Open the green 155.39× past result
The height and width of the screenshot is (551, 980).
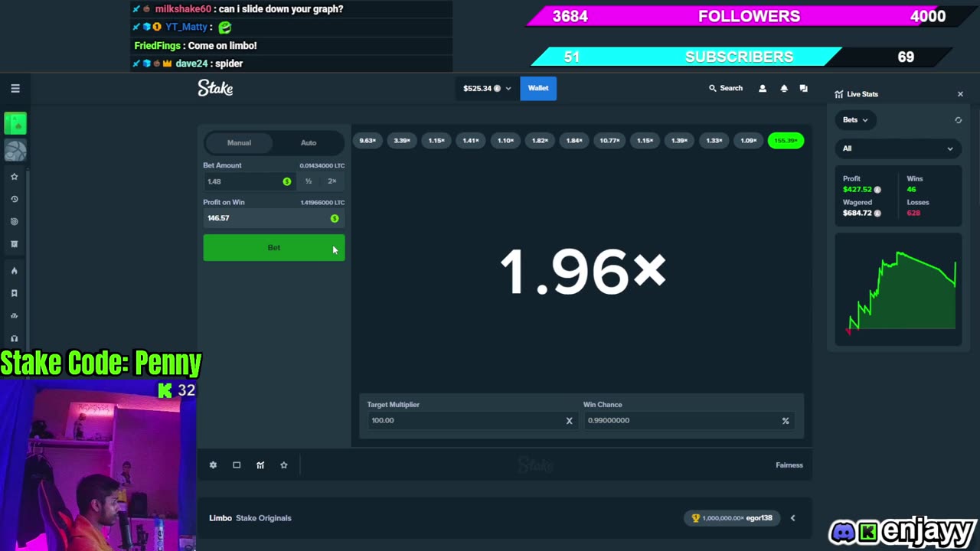point(786,141)
